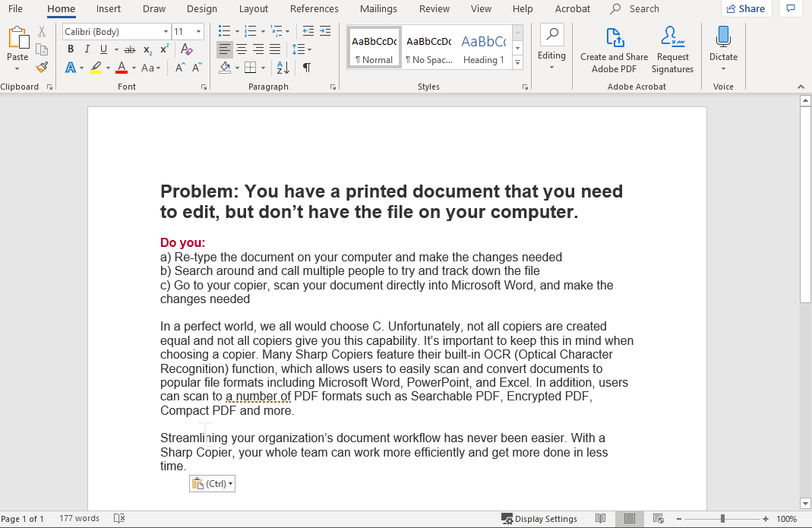Image resolution: width=812 pixels, height=528 pixels.
Task: Apply the Normal style thumbnail
Action: tap(374, 48)
